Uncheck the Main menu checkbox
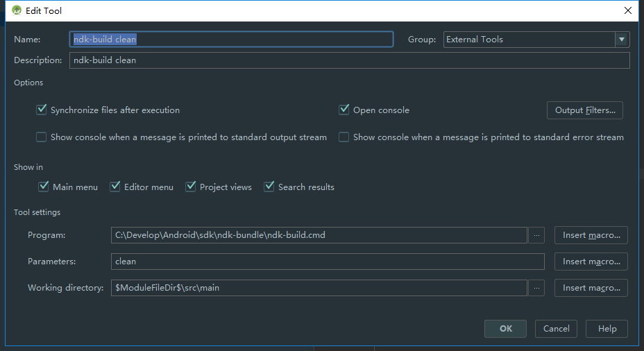This screenshot has height=351, width=644. coord(44,187)
